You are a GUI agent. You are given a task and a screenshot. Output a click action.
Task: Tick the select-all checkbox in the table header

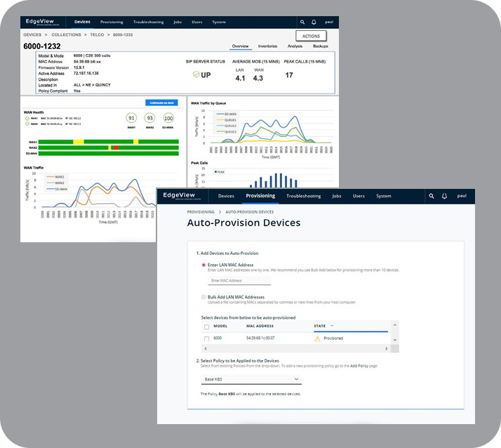(206, 326)
